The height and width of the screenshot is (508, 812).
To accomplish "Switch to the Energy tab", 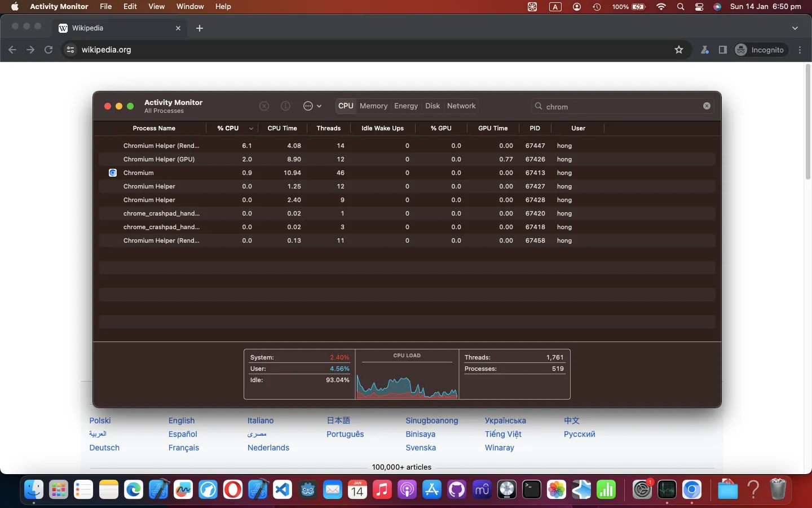I will click(406, 106).
